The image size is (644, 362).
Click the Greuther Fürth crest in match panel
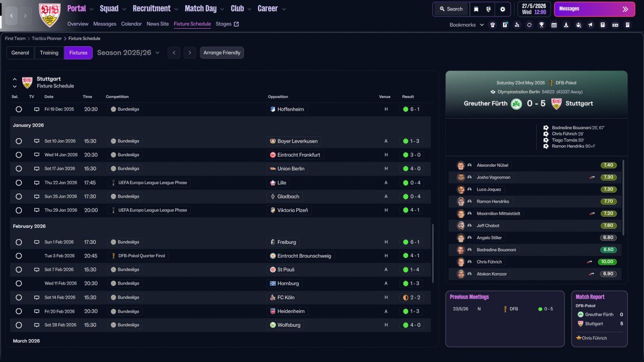tap(516, 104)
